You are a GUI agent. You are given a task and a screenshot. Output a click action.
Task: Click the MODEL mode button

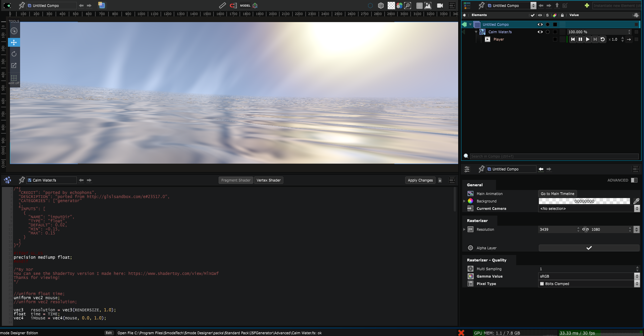coord(245,5)
